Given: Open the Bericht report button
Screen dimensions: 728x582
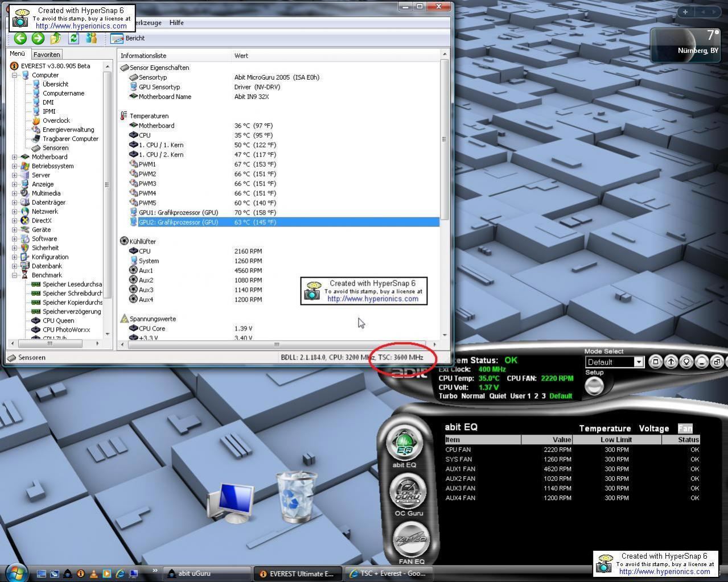Looking at the screenshot, I should pyautogui.click(x=128, y=38).
